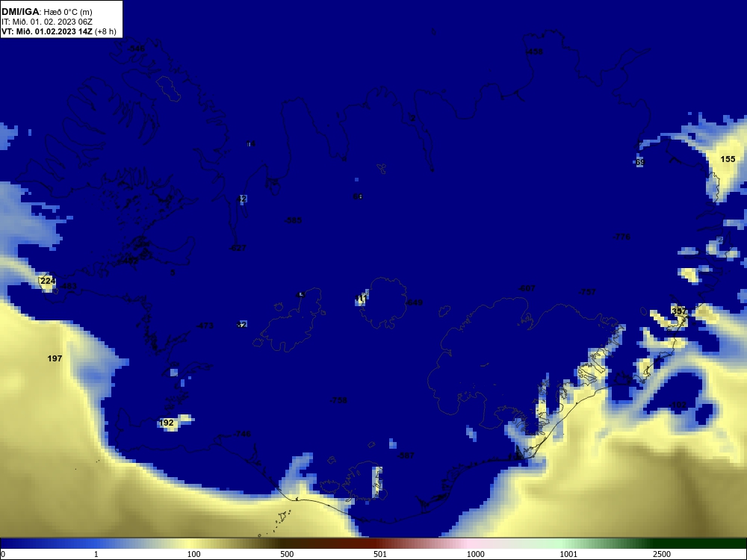This screenshot has width=747, height=560.
Task: Click the value -758 in the south
Action: click(338, 400)
